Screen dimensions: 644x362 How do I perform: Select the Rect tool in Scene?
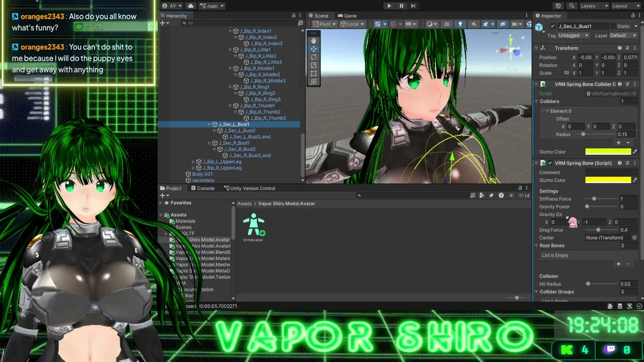click(x=313, y=73)
